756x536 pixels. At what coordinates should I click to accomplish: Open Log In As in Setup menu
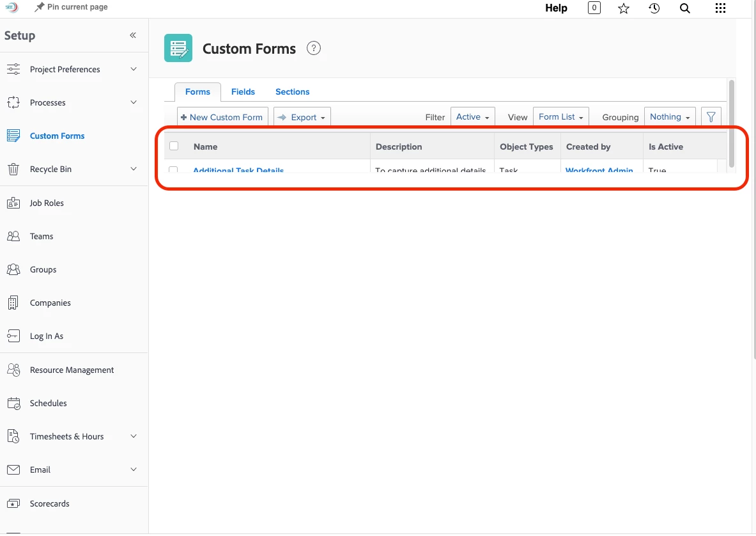pyautogui.click(x=46, y=336)
